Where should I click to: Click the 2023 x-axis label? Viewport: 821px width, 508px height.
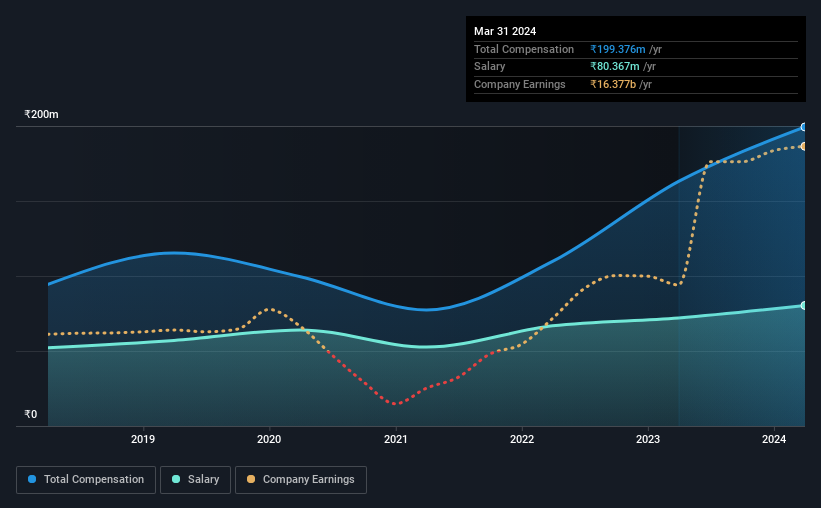click(x=648, y=439)
